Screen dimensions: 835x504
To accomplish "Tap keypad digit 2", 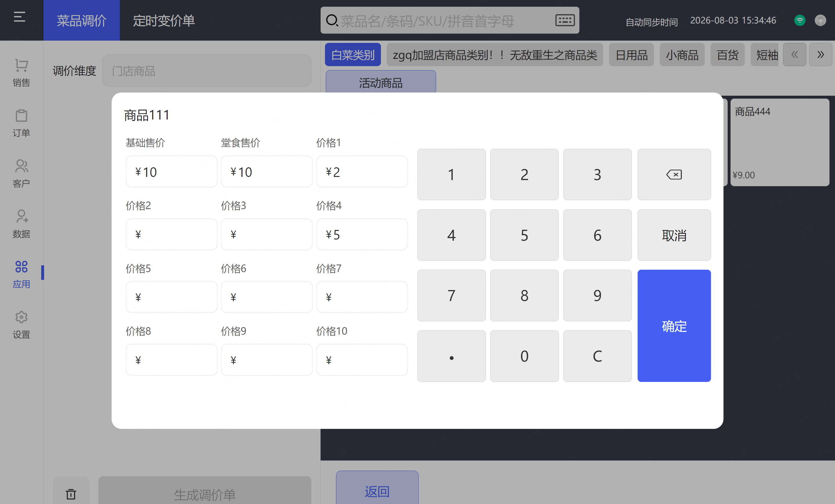I will pos(524,175).
